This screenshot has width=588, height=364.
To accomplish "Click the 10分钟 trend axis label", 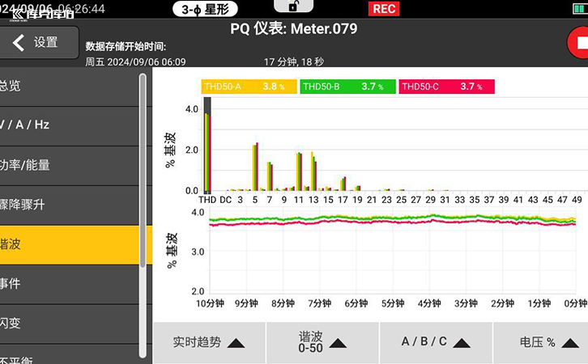I will pos(210,303).
